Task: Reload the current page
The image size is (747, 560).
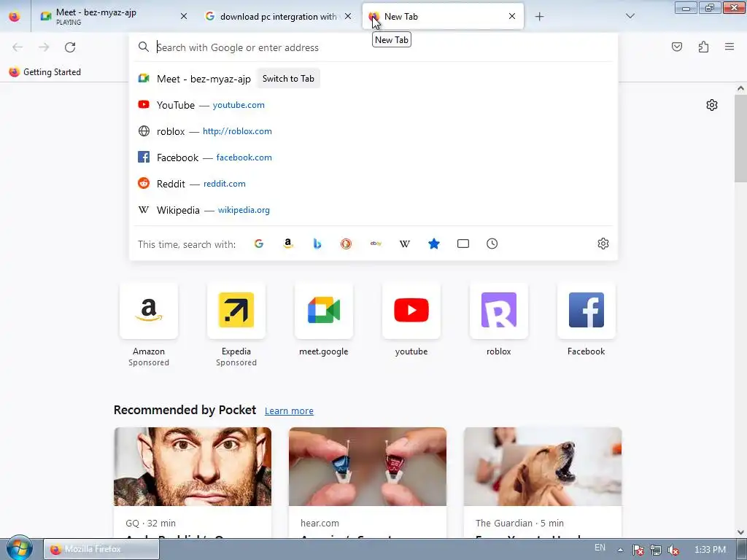Action: coord(70,47)
